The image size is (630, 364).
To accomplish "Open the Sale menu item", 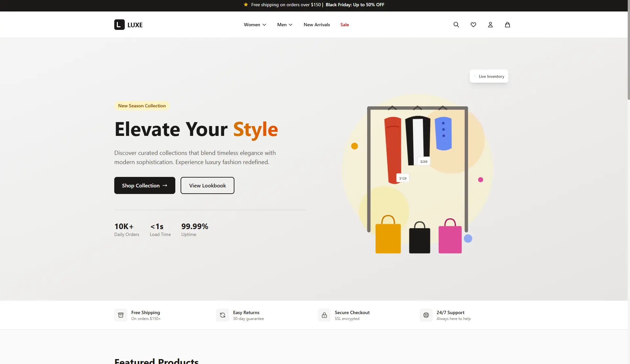I will coord(344,25).
